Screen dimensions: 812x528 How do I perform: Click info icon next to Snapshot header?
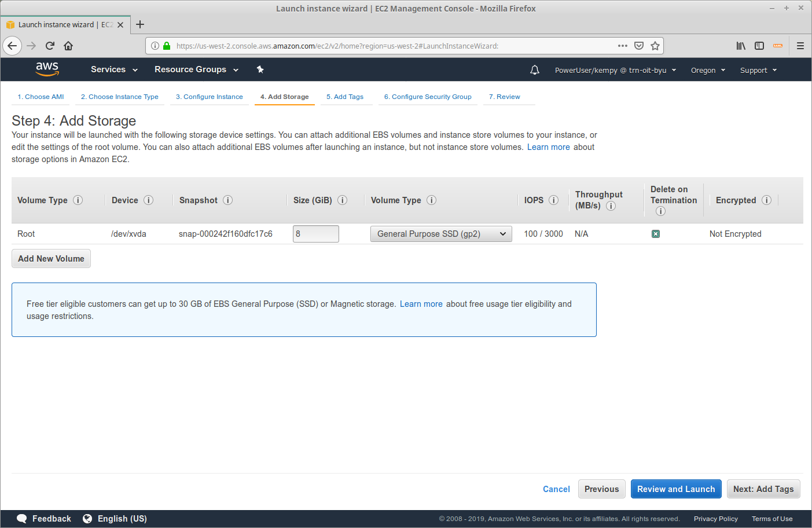tap(227, 200)
